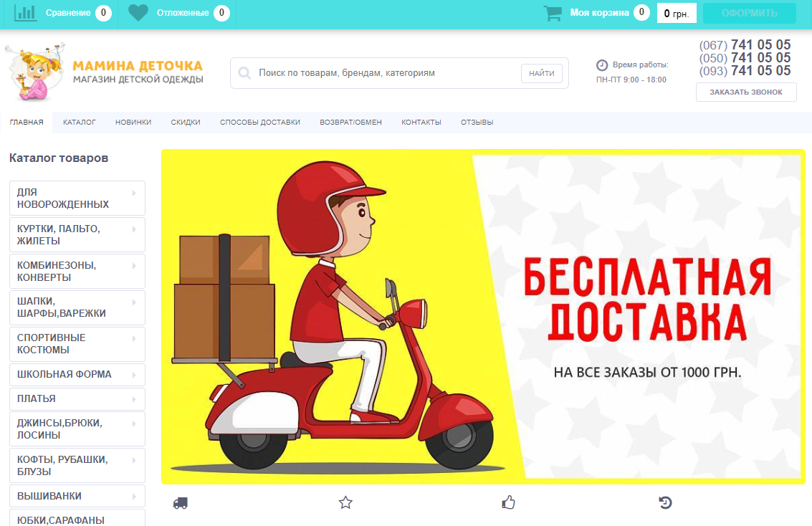Click the thumbs-up icon below banner
The width and height of the screenshot is (812, 526).
pyautogui.click(x=509, y=502)
